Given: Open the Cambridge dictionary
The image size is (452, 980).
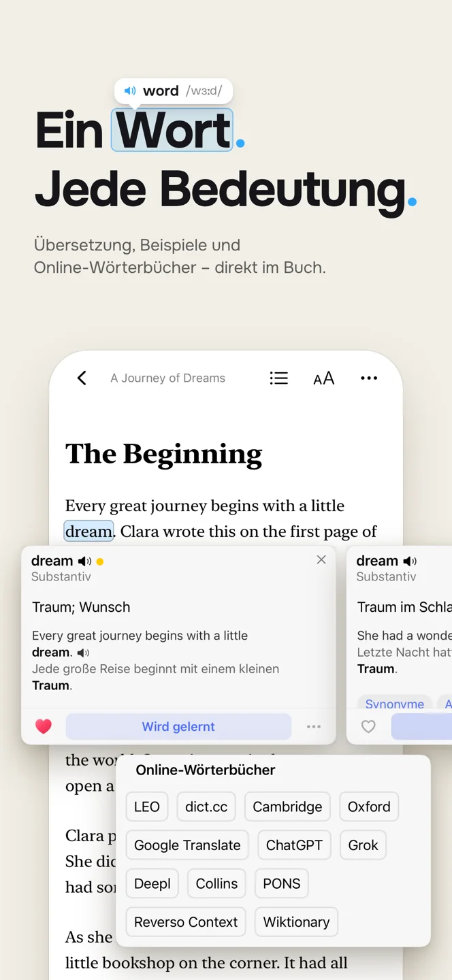Looking at the screenshot, I should point(287,806).
